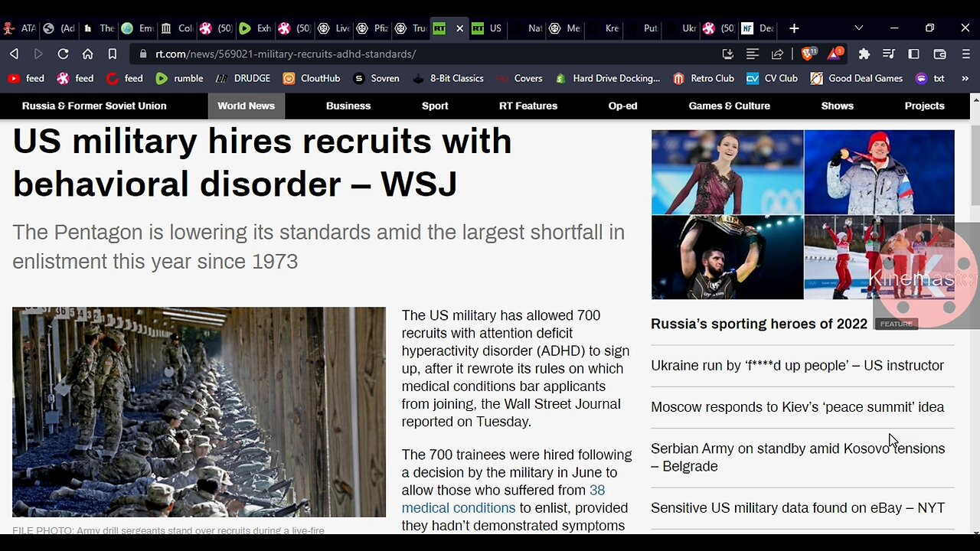Open the media playlist icon in toolbar
The image size is (980, 551).
(888, 54)
